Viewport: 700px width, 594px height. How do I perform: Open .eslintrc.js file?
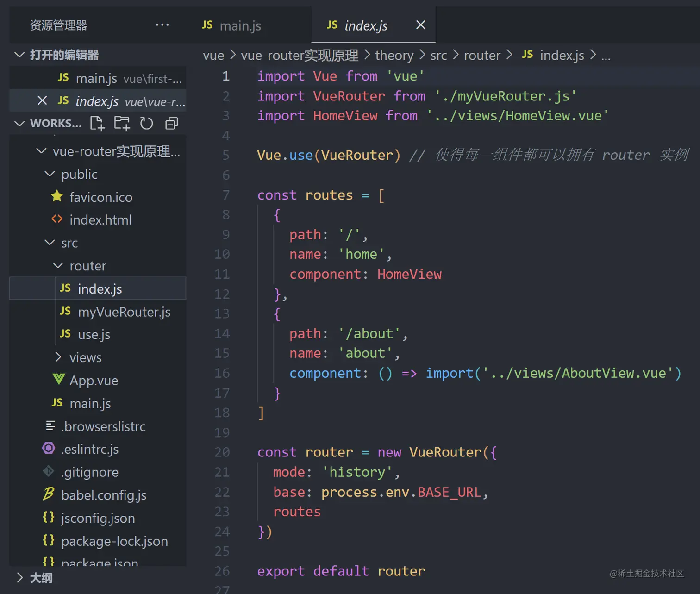[x=90, y=449]
